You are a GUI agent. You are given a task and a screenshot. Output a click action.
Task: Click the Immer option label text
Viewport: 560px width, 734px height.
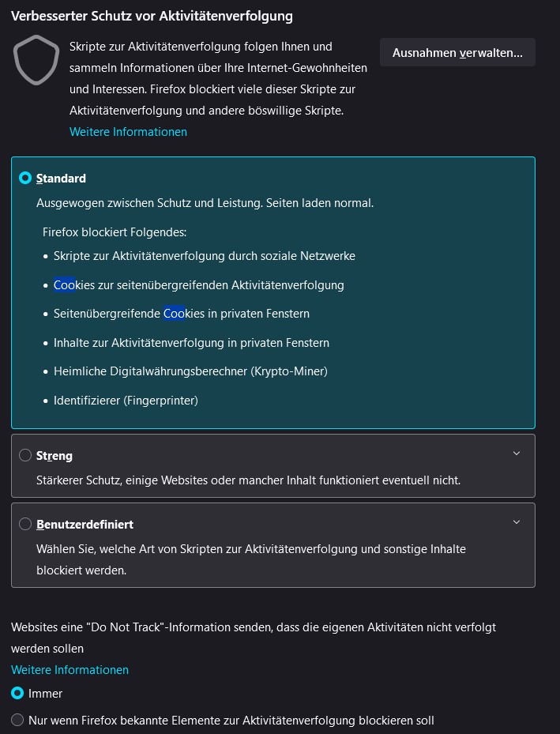click(x=45, y=693)
